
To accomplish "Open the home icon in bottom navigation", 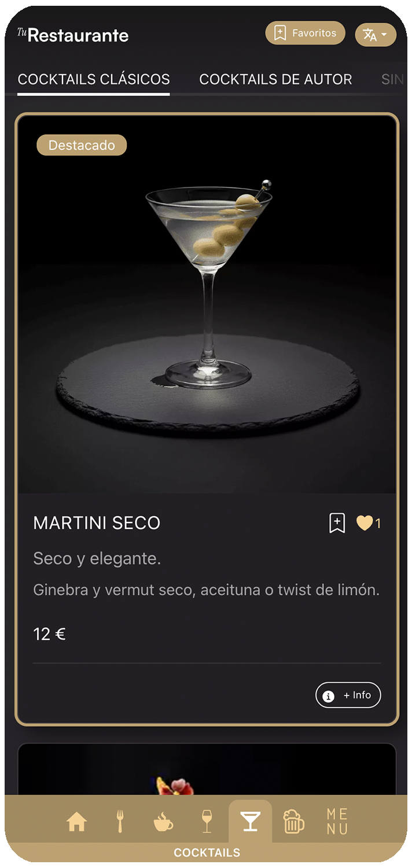I will 76,822.
